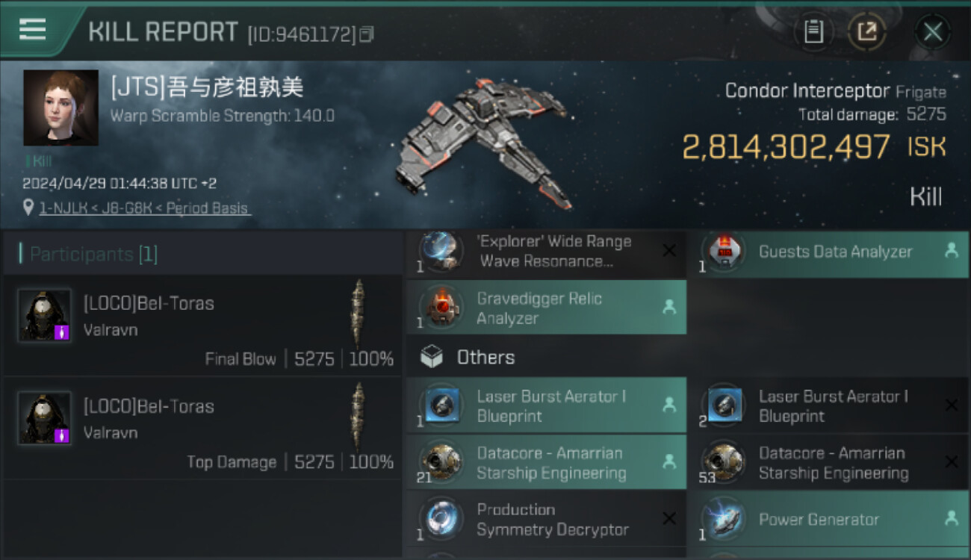The height and width of the screenshot is (560, 971).
Task: Open the victim's pilot portrait
Action: pos(61,108)
